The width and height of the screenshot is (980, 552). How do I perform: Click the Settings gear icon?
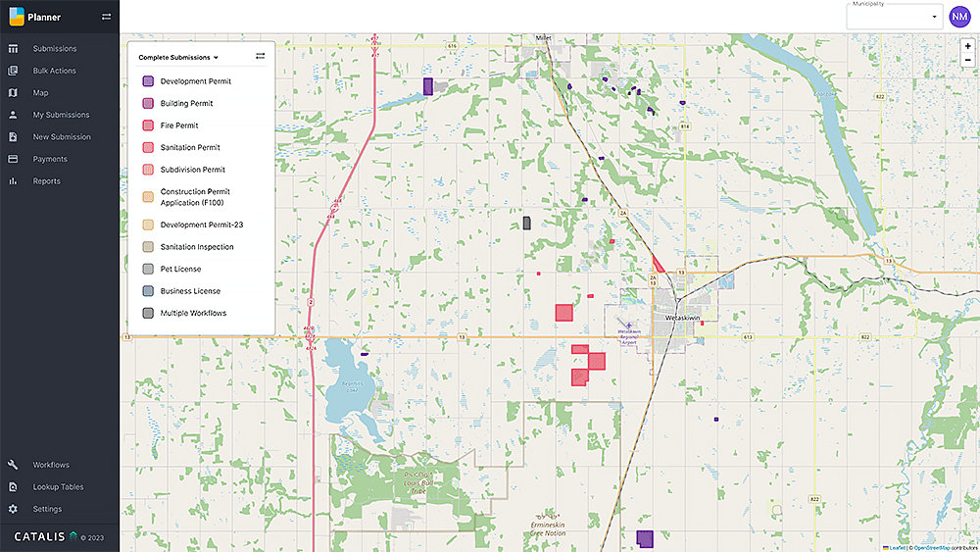click(13, 509)
